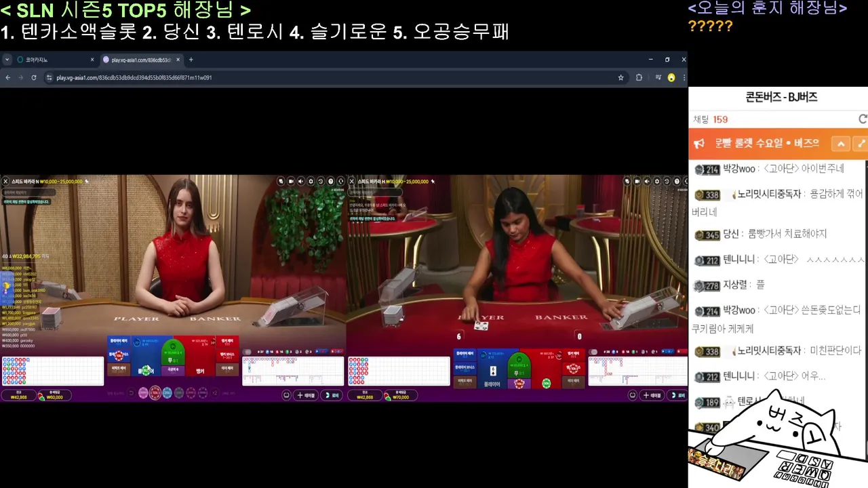The width and height of the screenshot is (868, 488).
Task: View site information icon in address bar
Action: [49, 78]
